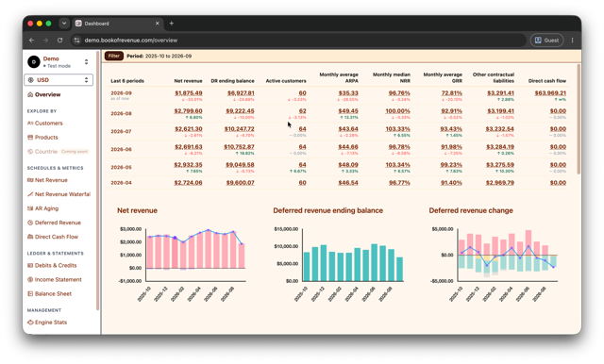
Task: Click the Deferred revenue ending balance chart title
Action: pos(327,210)
